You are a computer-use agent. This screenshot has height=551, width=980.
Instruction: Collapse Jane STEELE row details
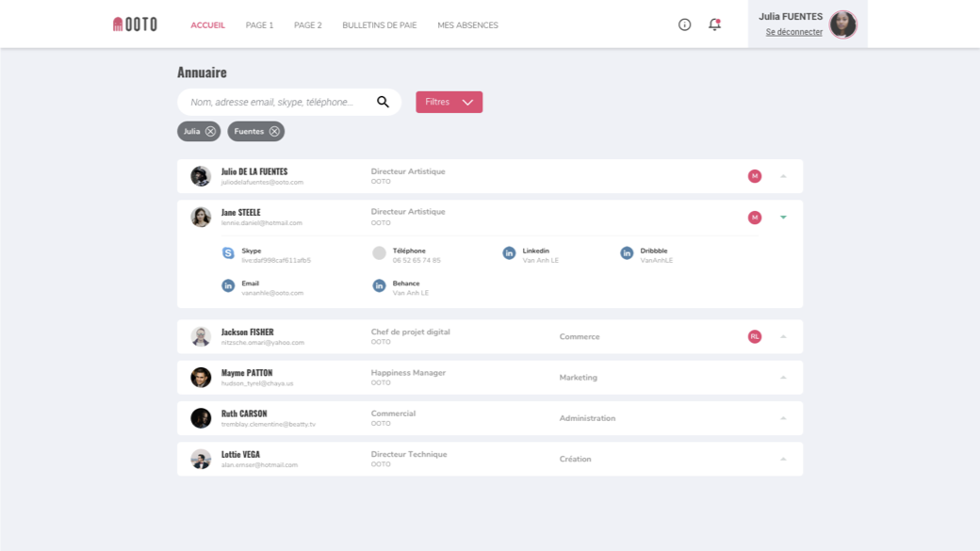(783, 218)
